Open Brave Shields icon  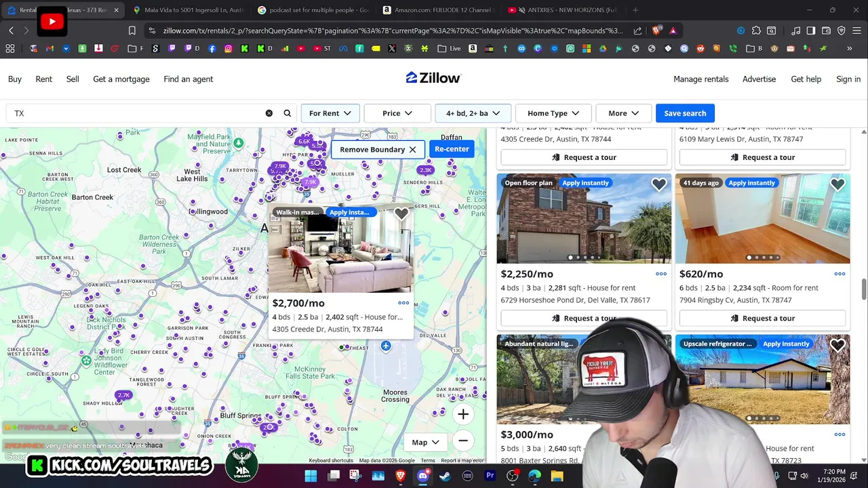click(x=656, y=30)
